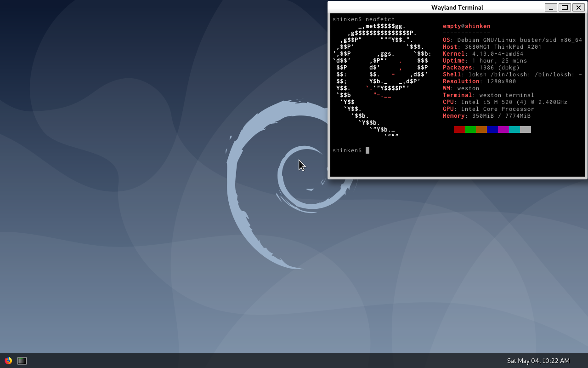This screenshot has height=368, width=588.
Task: Click the clock showing Sat May 04, 10:22 AM
Action: click(x=538, y=361)
